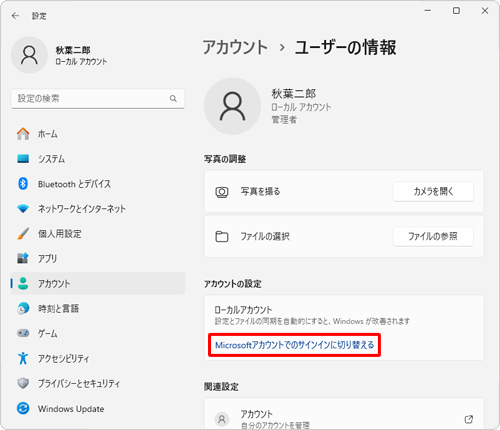Select Bluetooth とデバイス item
The height and width of the screenshot is (430, 500).
(98, 184)
